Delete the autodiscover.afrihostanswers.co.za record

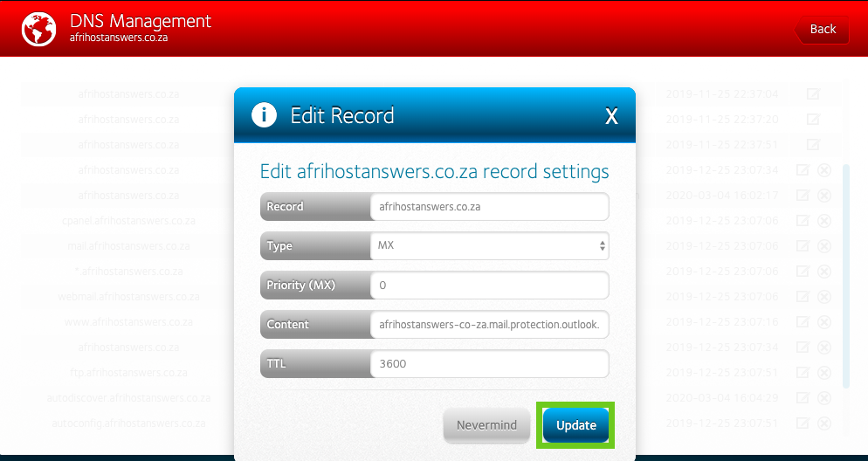click(x=824, y=398)
